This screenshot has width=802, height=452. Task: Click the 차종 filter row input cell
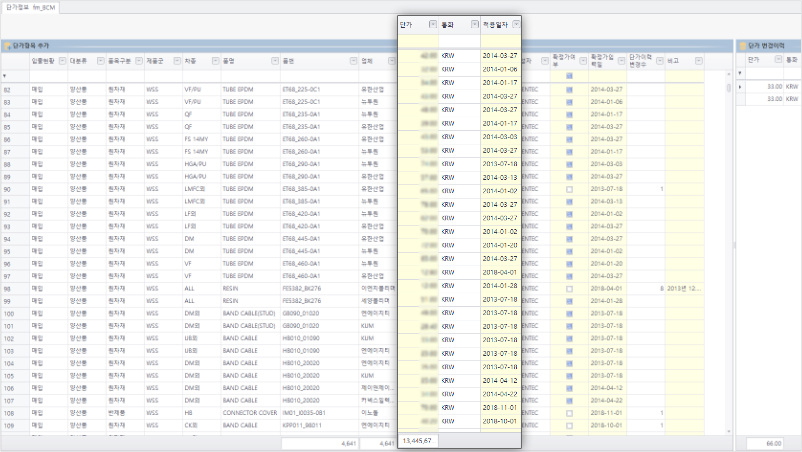202,76
